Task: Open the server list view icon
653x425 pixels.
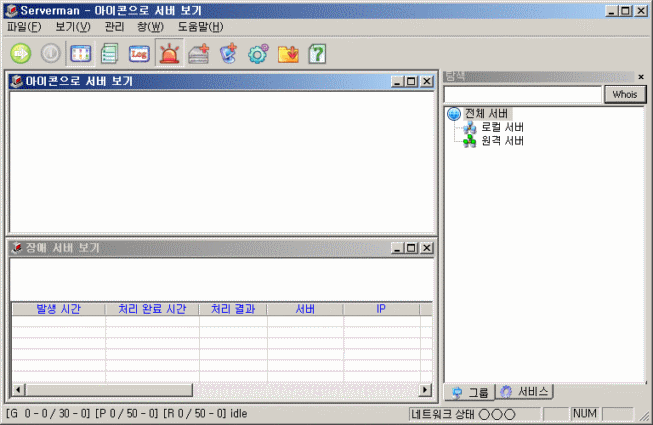Action: click(x=110, y=54)
